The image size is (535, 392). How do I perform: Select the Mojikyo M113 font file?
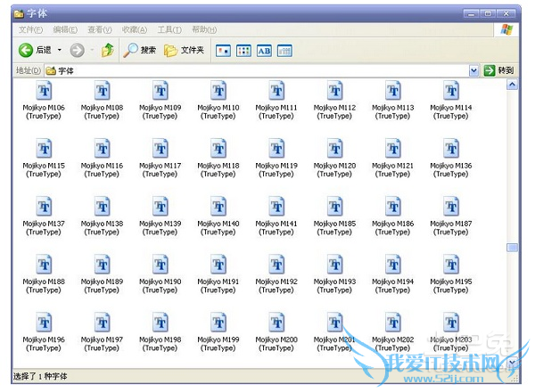[x=392, y=101]
